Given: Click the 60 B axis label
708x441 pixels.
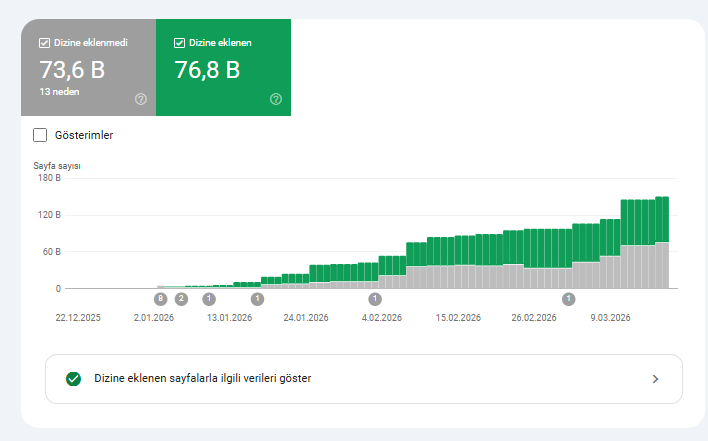Looking at the screenshot, I should tap(51, 251).
